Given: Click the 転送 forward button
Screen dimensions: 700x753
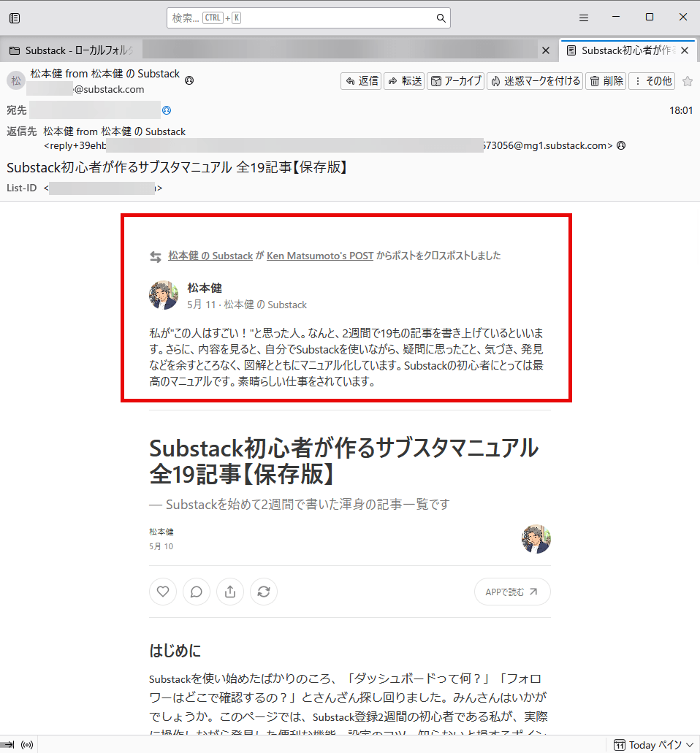Looking at the screenshot, I should [x=404, y=81].
